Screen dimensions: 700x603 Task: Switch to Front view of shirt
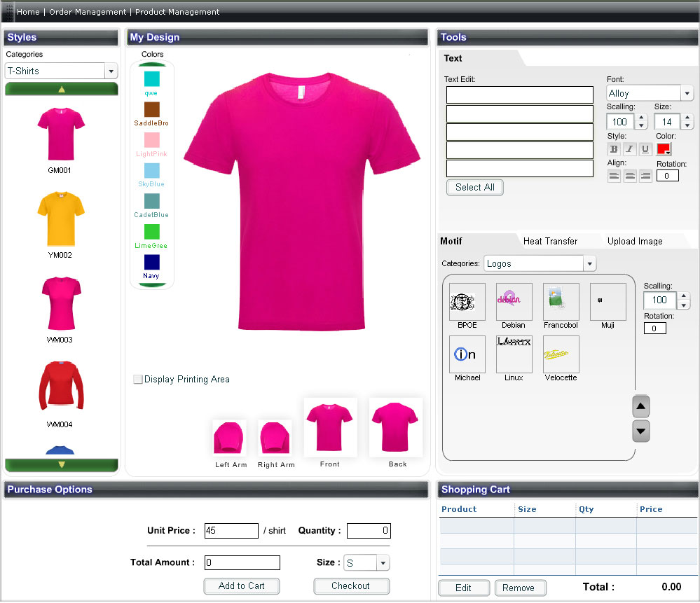tap(330, 428)
